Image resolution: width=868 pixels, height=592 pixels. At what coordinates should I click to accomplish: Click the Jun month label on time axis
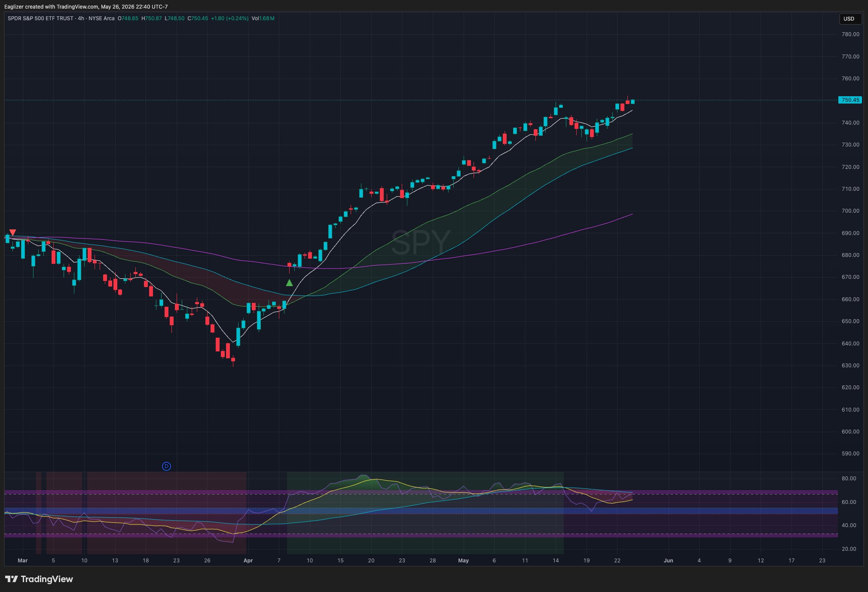coord(668,561)
